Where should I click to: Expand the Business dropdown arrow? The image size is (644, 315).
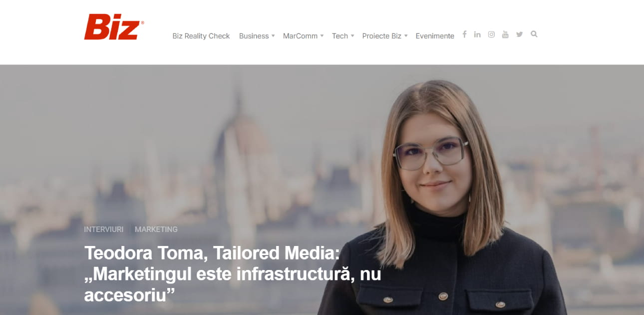pos(273,36)
